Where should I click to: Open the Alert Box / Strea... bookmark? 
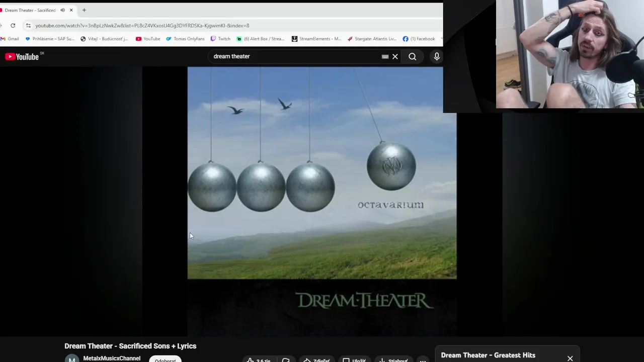click(261, 39)
